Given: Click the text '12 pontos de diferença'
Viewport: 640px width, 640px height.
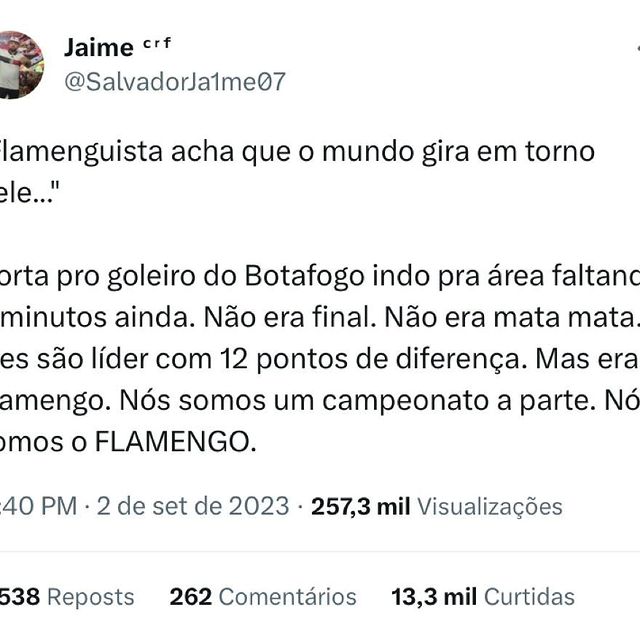Looking at the screenshot, I should point(371,359).
